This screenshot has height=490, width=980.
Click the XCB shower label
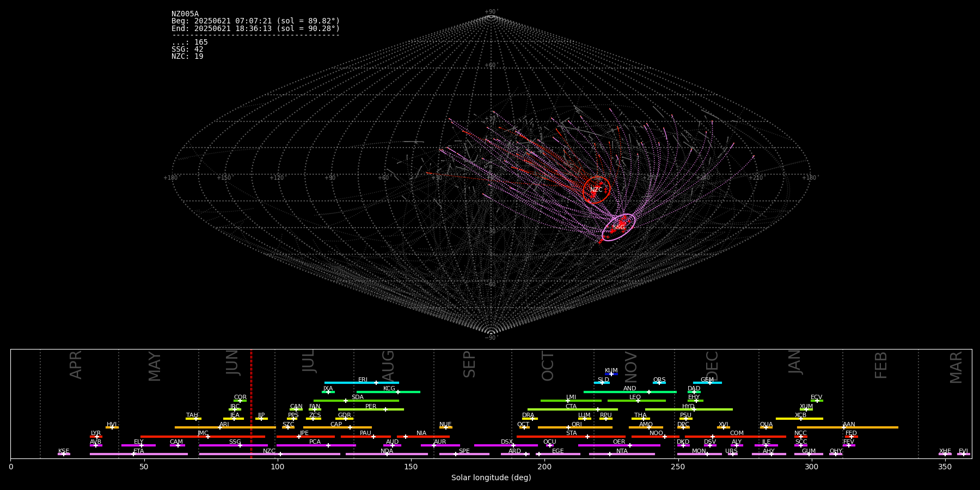pyautogui.click(x=800, y=415)
